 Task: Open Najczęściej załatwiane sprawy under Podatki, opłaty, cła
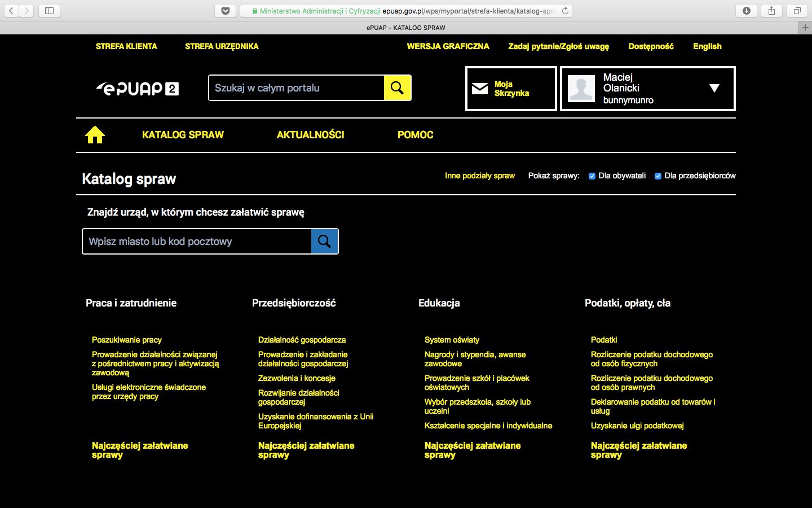(639, 450)
